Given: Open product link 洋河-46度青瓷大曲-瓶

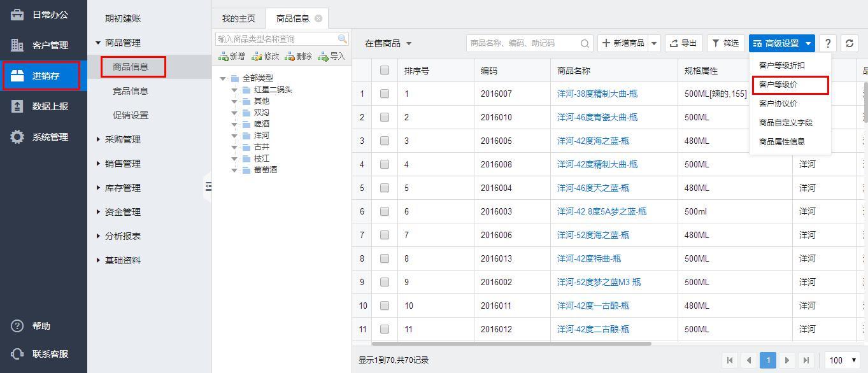Looking at the screenshot, I should tap(597, 117).
